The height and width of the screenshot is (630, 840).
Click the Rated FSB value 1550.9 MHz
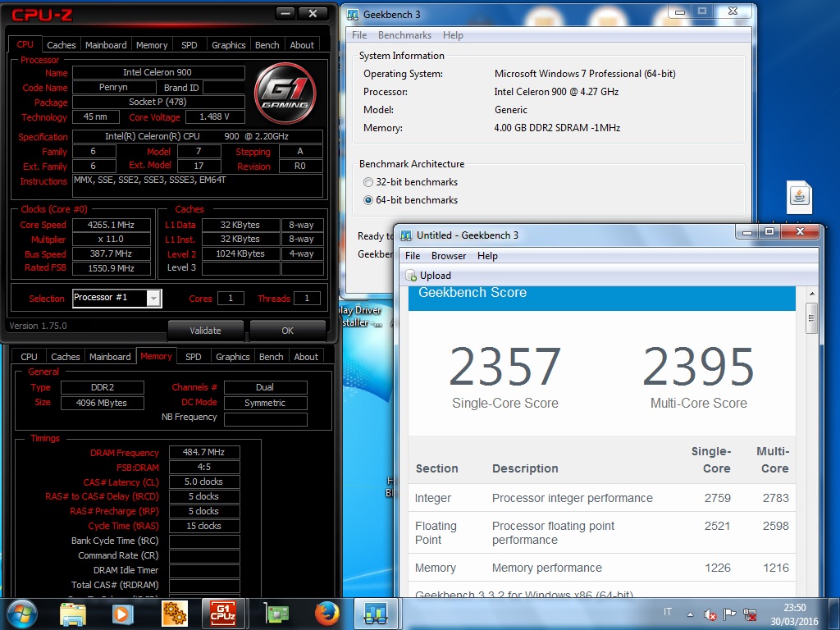pos(112,268)
